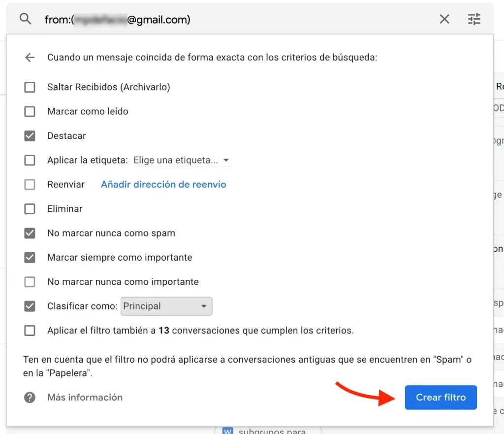Image resolution: width=504 pixels, height=434 pixels.
Task: Expand the Clasificar como Principal dropdown
Action: [x=166, y=306]
